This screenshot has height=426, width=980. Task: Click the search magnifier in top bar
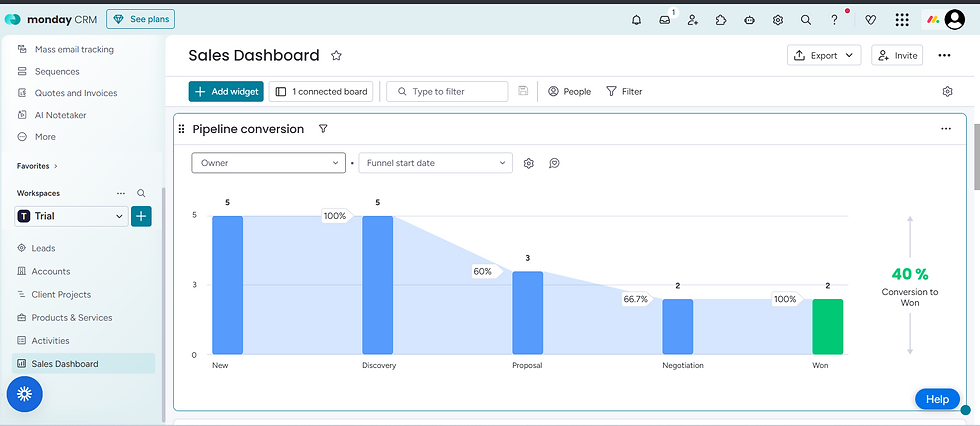click(x=806, y=20)
